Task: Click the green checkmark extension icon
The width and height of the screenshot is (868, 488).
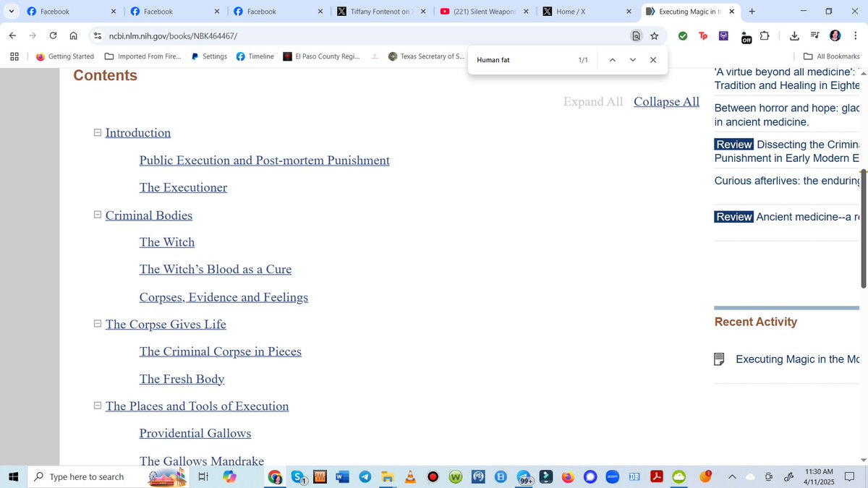Action: coord(682,35)
